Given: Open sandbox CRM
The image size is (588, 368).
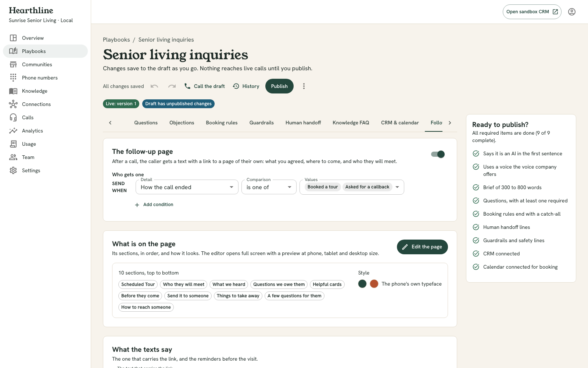Looking at the screenshot, I should [532, 12].
